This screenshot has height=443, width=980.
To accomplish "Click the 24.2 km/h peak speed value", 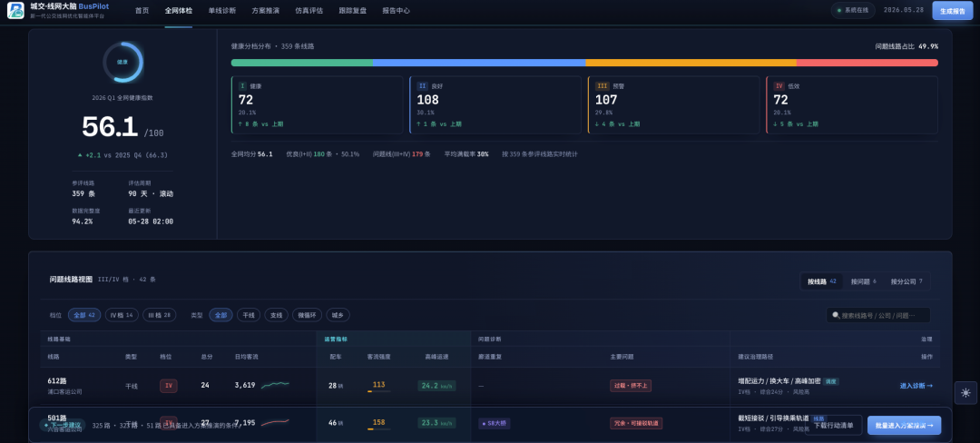I will (x=436, y=386).
